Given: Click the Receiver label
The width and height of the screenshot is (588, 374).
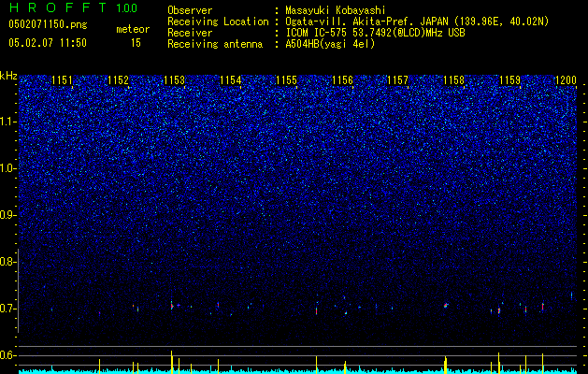Looking at the screenshot, I should 190,33.
